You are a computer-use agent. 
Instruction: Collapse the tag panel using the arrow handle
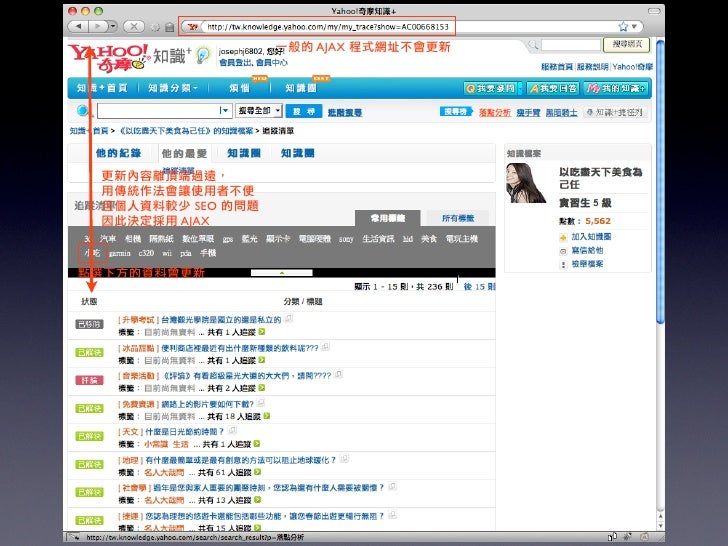(x=281, y=273)
